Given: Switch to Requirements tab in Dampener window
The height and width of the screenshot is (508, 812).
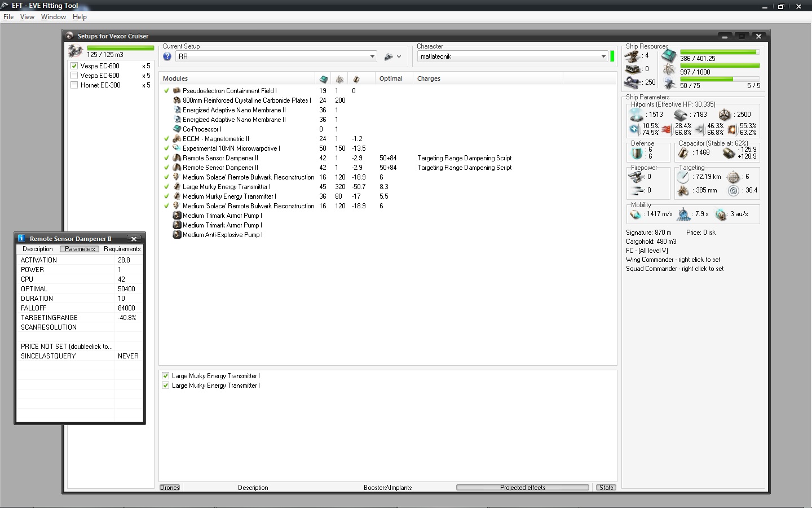Looking at the screenshot, I should click(122, 249).
